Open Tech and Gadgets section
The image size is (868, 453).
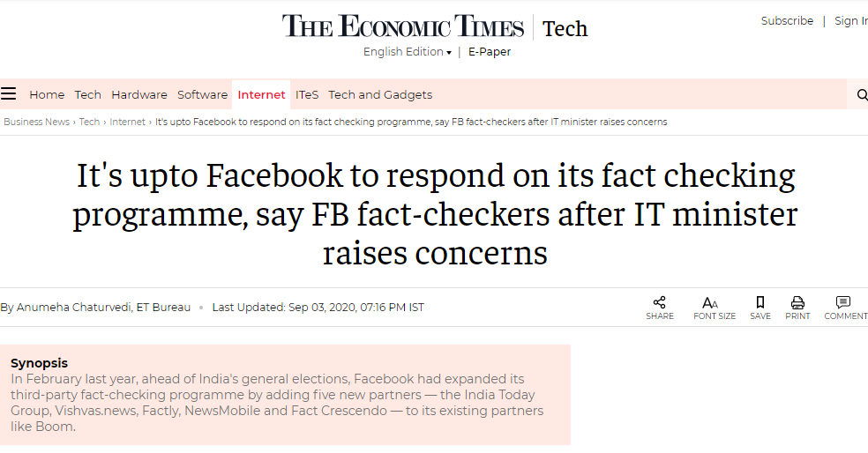(380, 94)
